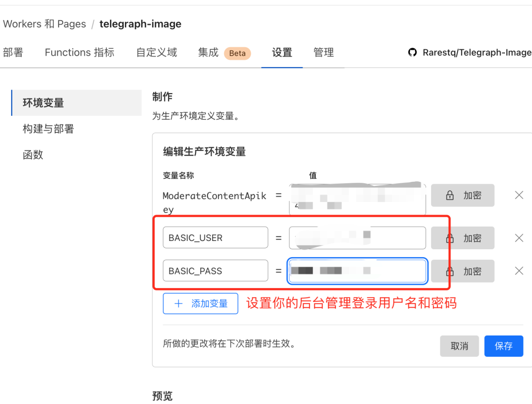
Task: Go to Workers 和 Pages breadcrumb
Action: point(44,24)
